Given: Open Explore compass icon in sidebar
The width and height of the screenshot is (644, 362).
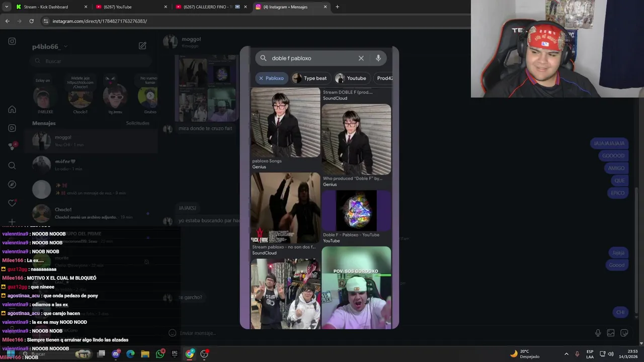Looking at the screenshot, I should click(x=12, y=185).
